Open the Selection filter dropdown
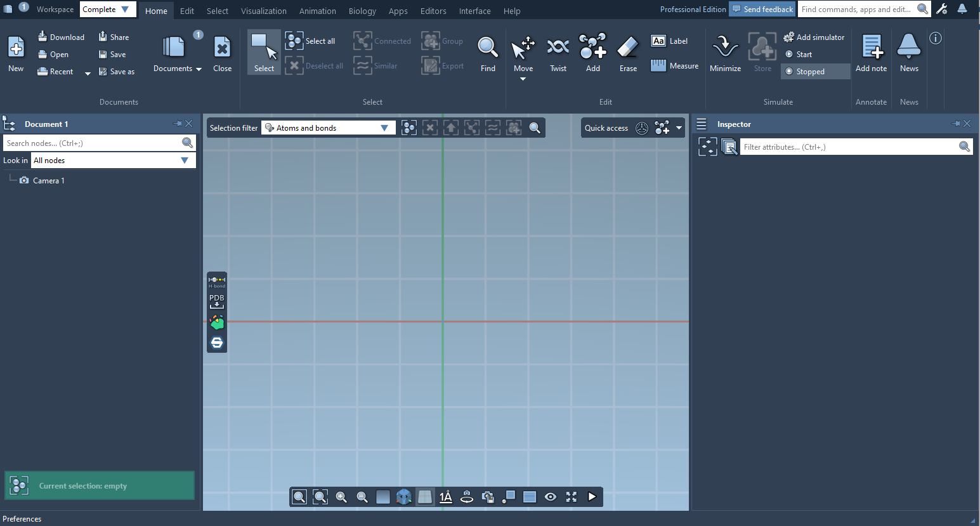This screenshot has width=980, height=526. [x=328, y=128]
